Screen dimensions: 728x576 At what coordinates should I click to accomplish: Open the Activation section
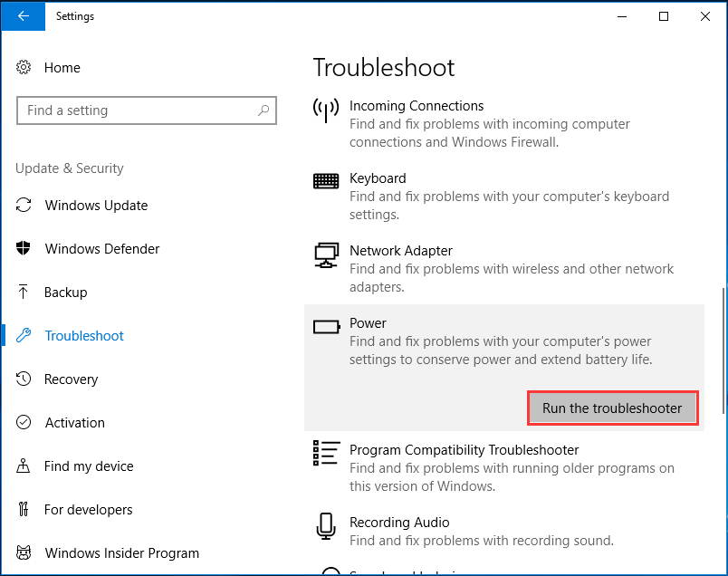[x=75, y=423]
